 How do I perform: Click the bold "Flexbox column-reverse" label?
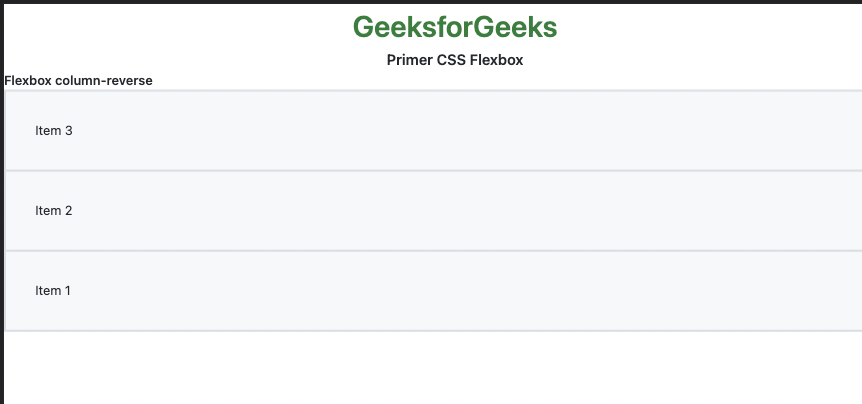(x=78, y=81)
